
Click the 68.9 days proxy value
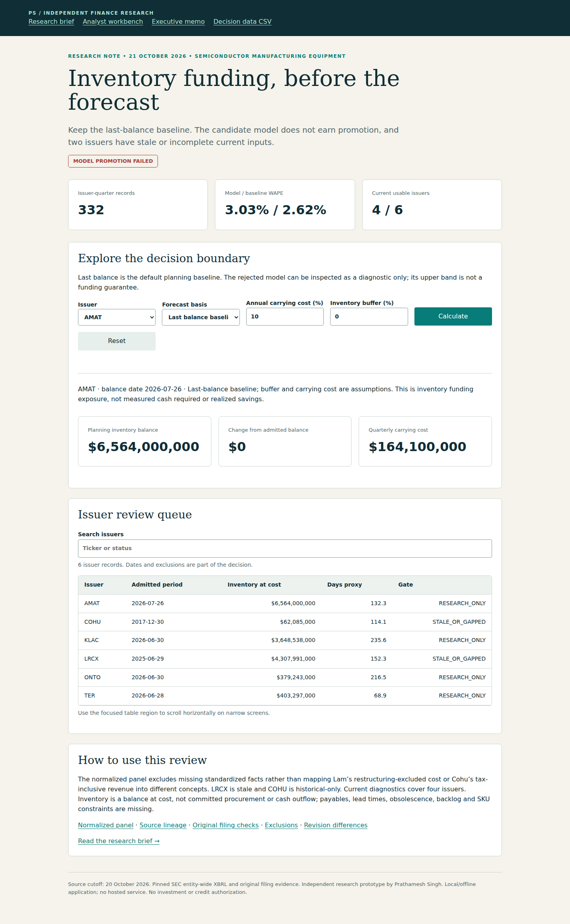click(380, 696)
